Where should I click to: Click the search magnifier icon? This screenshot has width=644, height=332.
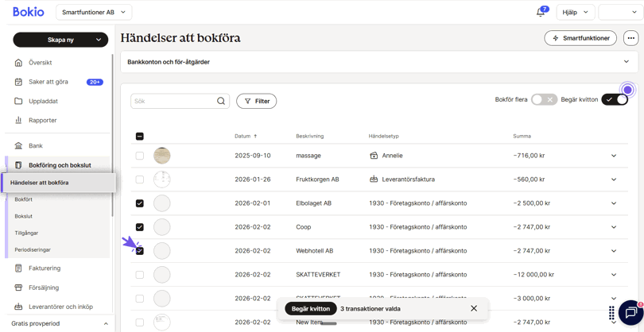tap(221, 101)
